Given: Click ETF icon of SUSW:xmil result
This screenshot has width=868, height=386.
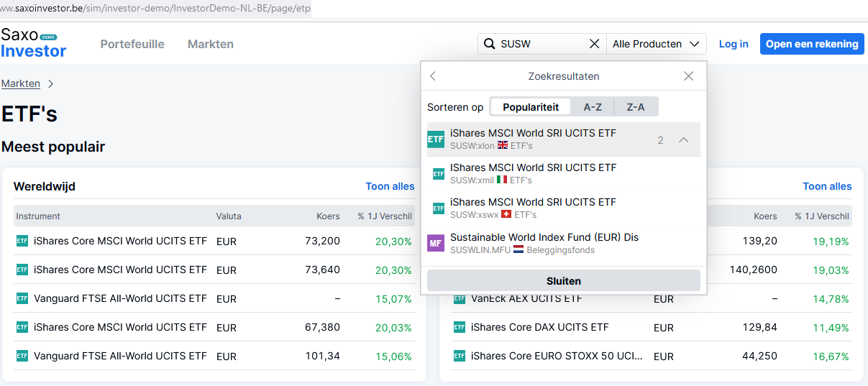Looking at the screenshot, I should [x=439, y=174].
